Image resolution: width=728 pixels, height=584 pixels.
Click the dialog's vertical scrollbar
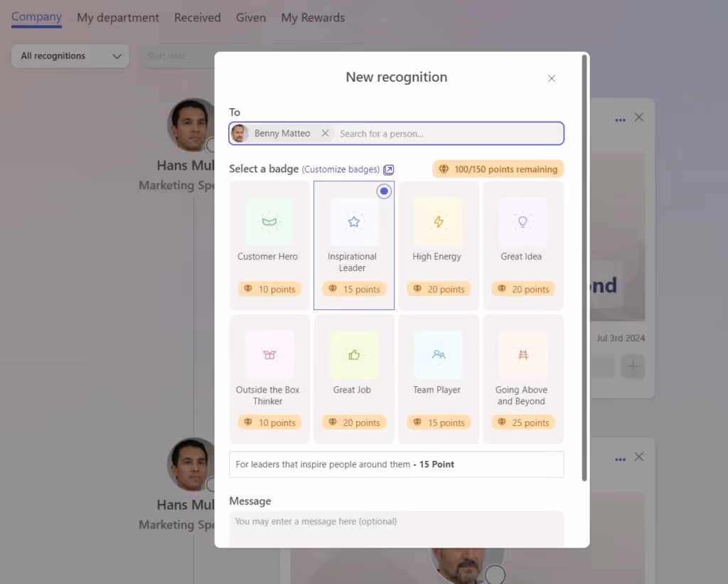584,268
